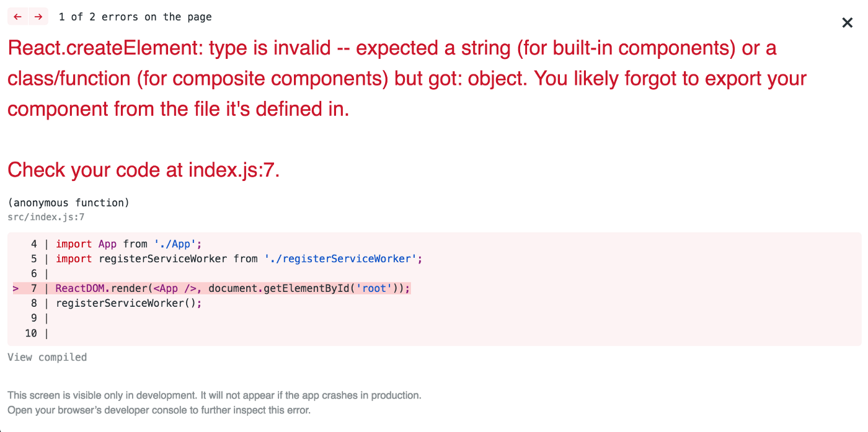
Task: Dismiss the error overlay with the X
Action: pos(848,22)
